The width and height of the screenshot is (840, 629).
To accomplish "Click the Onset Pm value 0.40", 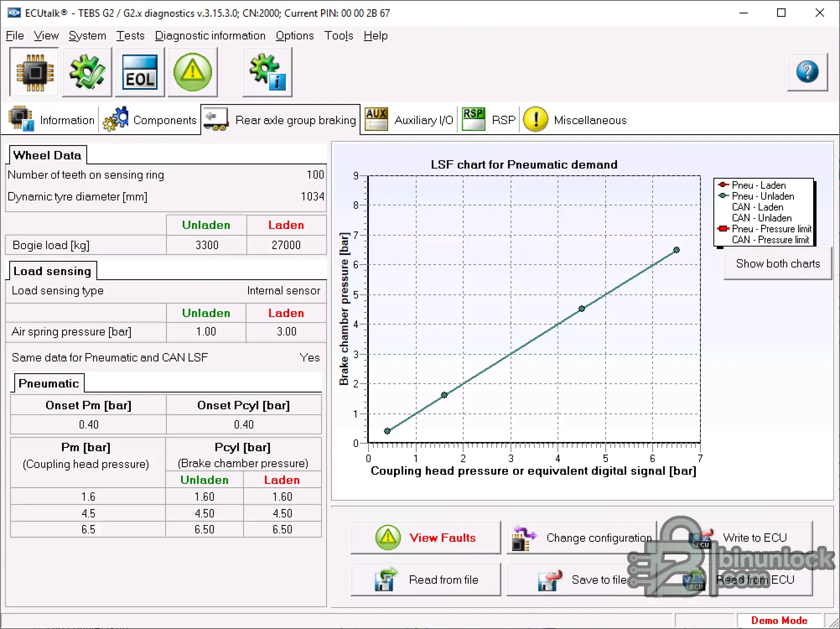I will (88, 425).
